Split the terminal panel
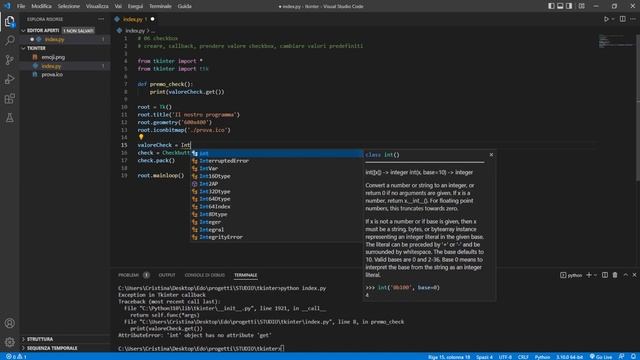The height and width of the screenshot is (360, 640). click(605, 275)
